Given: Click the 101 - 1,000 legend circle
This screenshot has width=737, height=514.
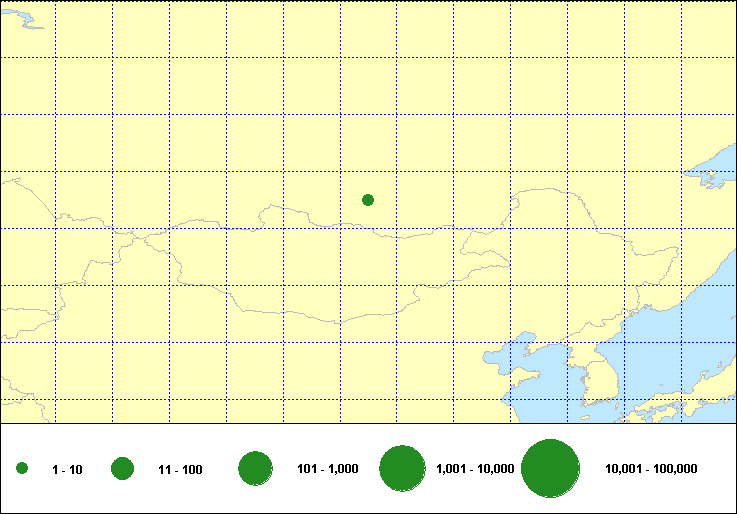Looking at the screenshot, I should point(255,469).
